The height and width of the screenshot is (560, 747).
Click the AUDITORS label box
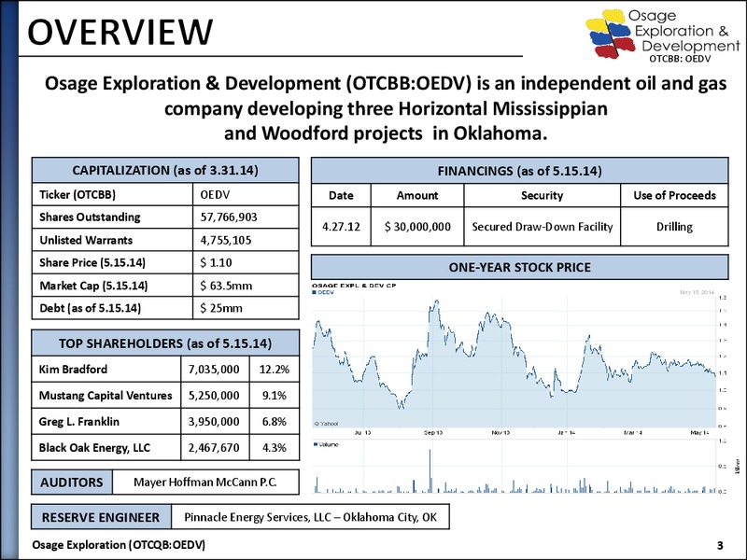72,482
